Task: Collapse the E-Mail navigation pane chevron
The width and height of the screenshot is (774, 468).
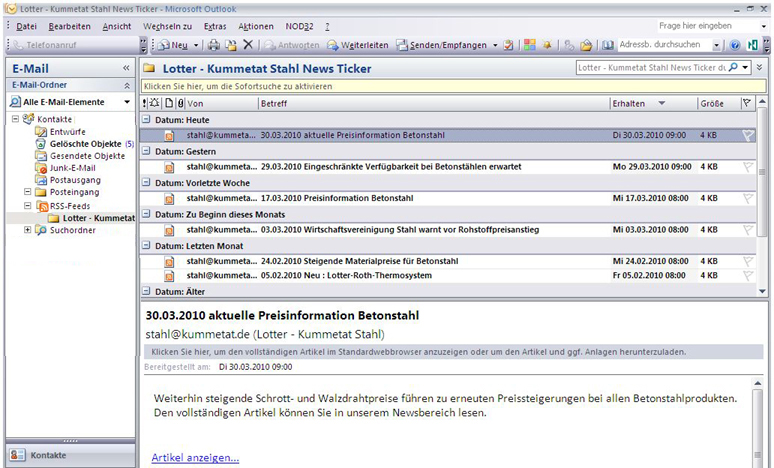Action: click(x=126, y=68)
